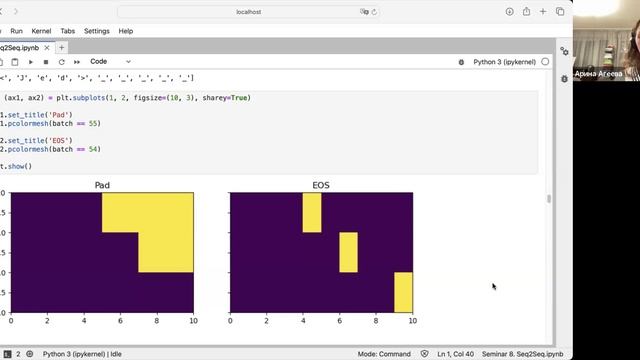Screen dimensions: 640x360
Task: Restart kernel and run all cells
Action: click(77, 62)
